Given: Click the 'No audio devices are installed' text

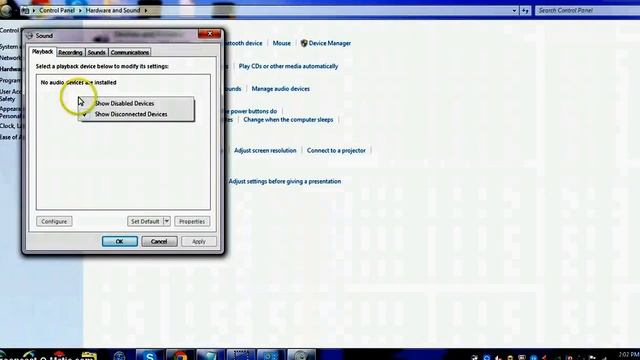Looking at the screenshot, I should pos(78,82).
